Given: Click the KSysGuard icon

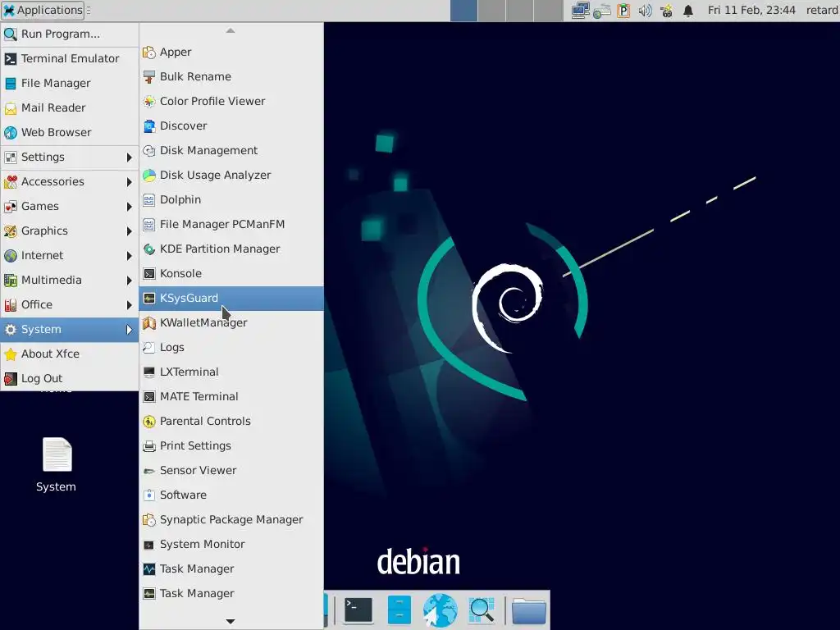Looking at the screenshot, I should (149, 299).
